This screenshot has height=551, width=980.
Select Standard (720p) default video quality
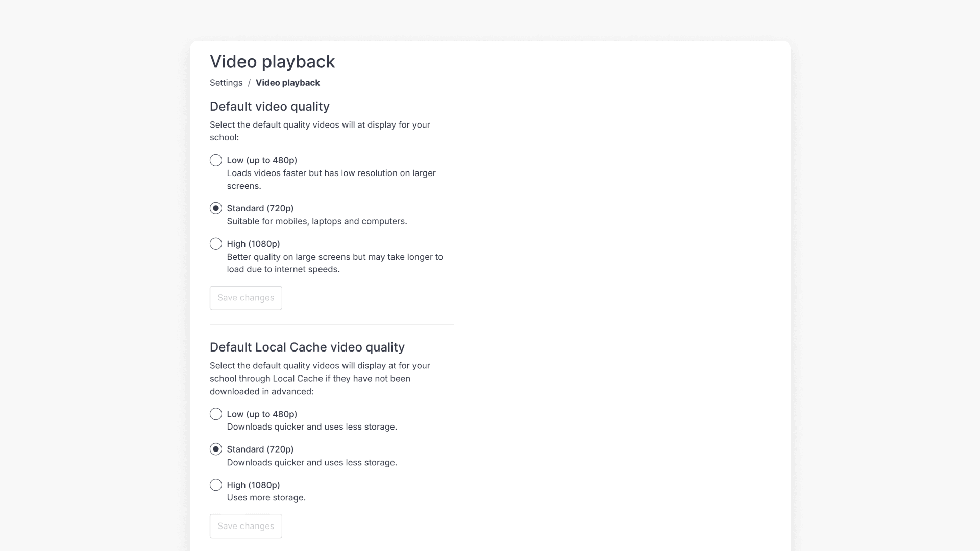(215, 208)
